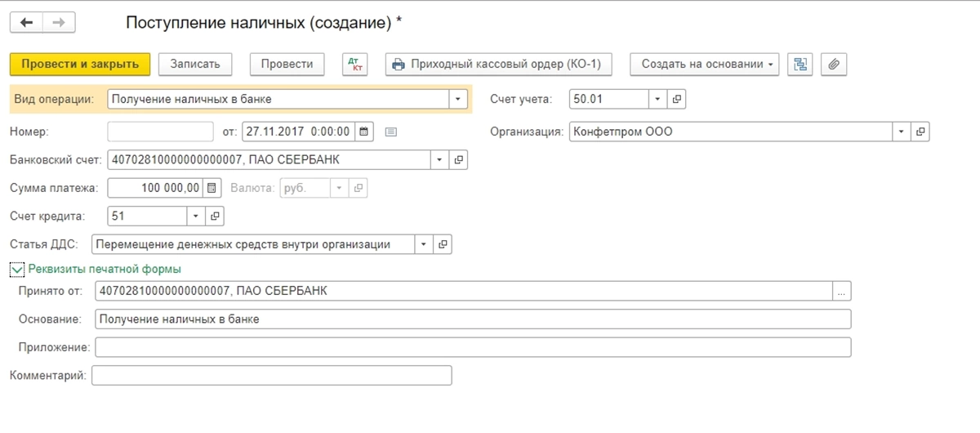Click the back navigation arrow
The height and width of the screenshot is (433, 980).
tap(26, 22)
